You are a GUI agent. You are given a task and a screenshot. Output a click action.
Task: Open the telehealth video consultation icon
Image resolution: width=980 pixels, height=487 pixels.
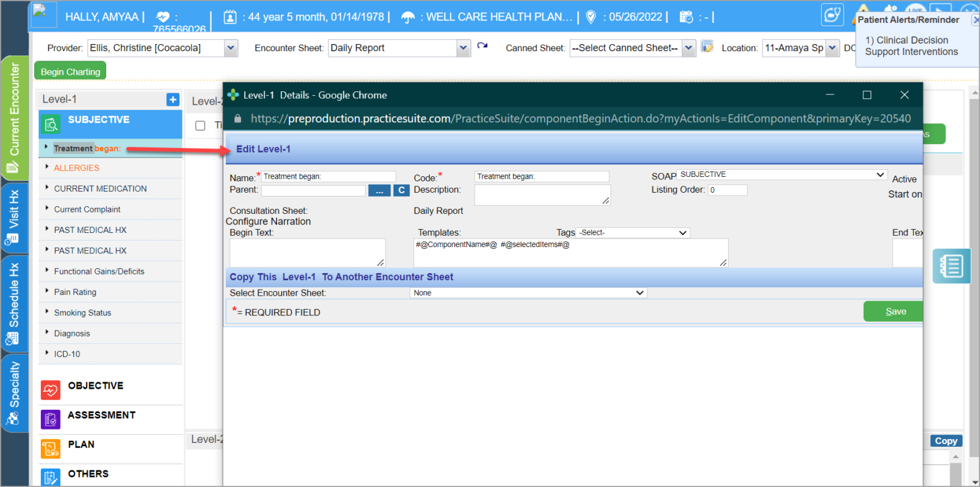(832, 14)
